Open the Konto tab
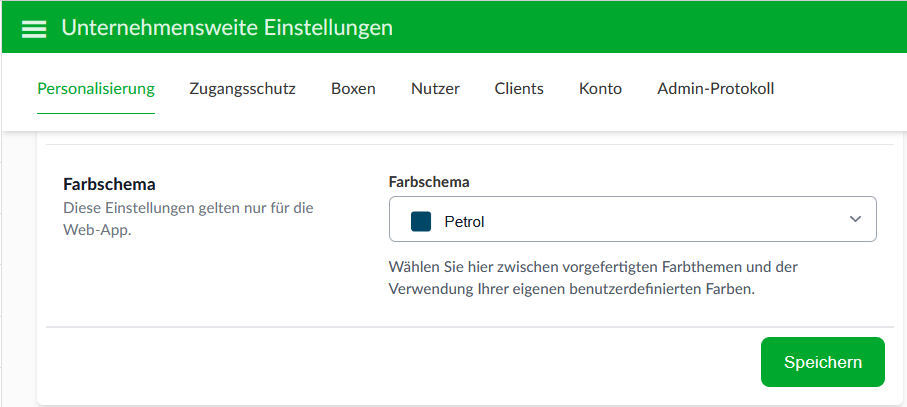Viewport: 907px width, 407px height. coord(600,89)
